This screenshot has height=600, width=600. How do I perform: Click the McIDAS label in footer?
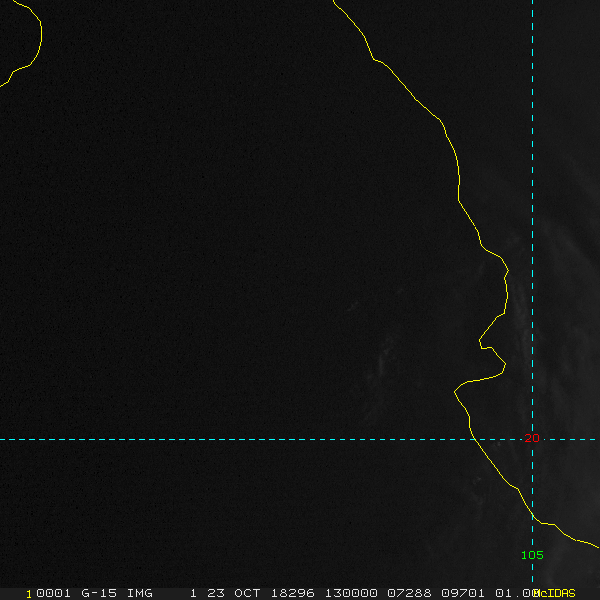click(555, 593)
